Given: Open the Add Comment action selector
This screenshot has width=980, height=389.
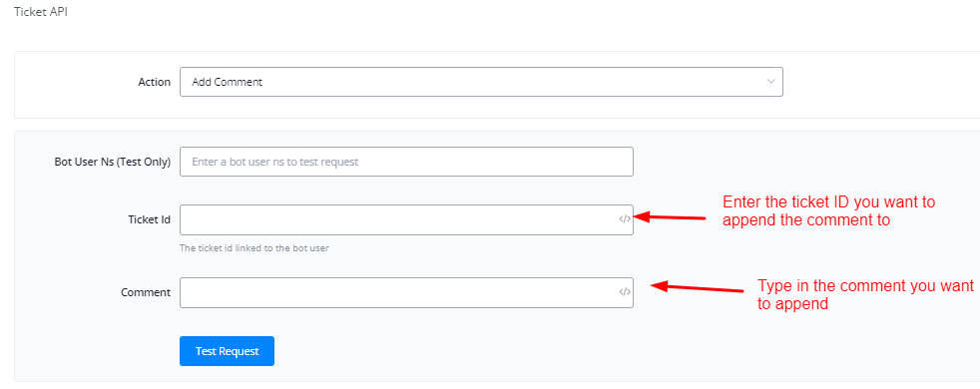Looking at the screenshot, I should click(481, 82).
